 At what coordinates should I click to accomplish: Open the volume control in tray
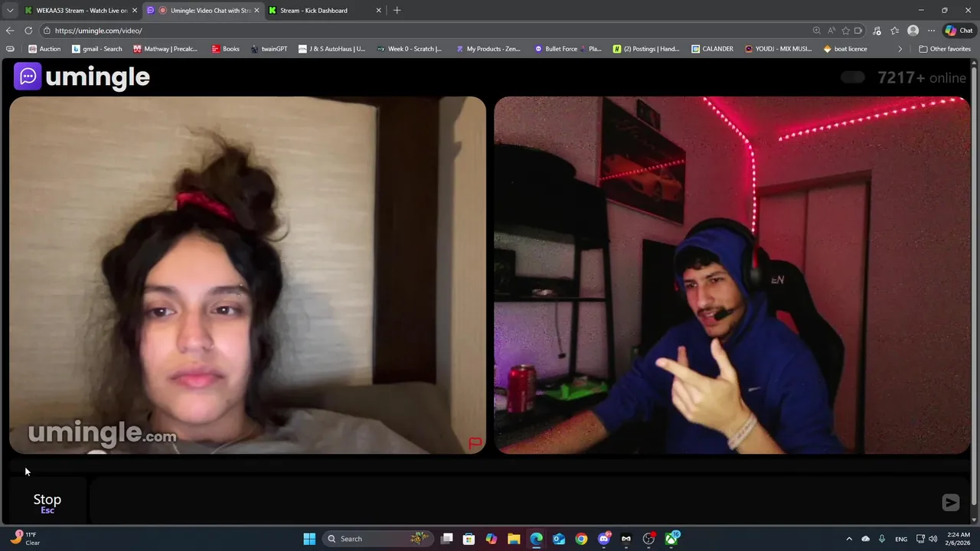(933, 539)
